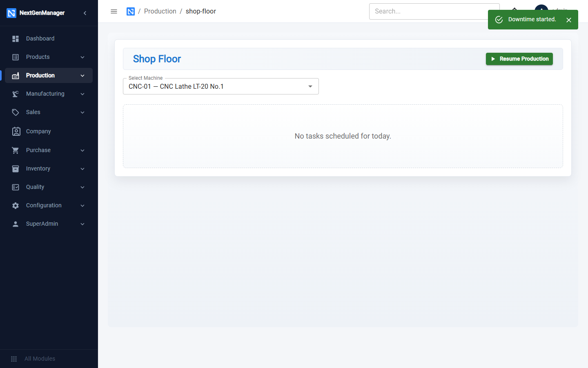
Task: Click the Inventory box icon
Action: (16, 169)
